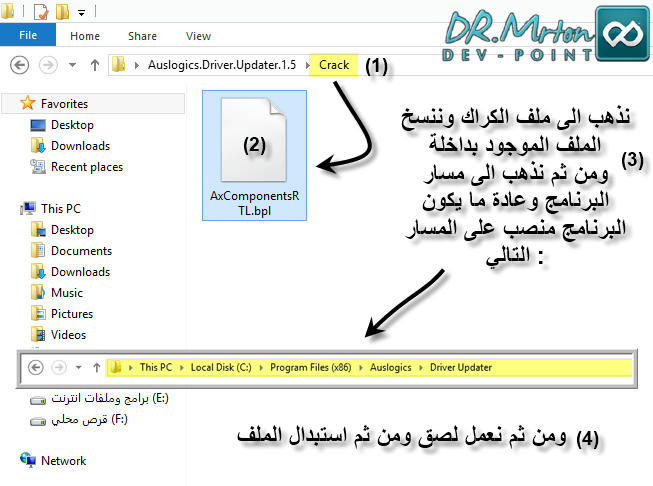
Task: Open the Customize Quick Access Toolbar dropdown
Action: coord(82,13)
